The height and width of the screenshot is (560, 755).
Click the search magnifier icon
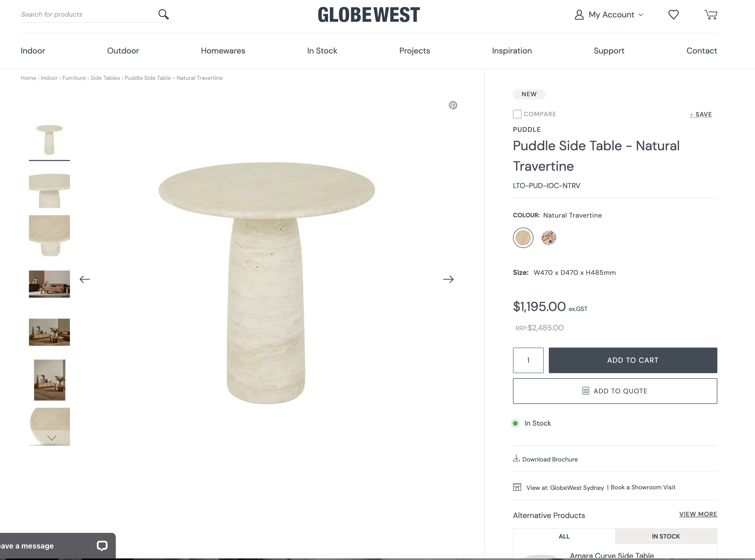point(163,14)
